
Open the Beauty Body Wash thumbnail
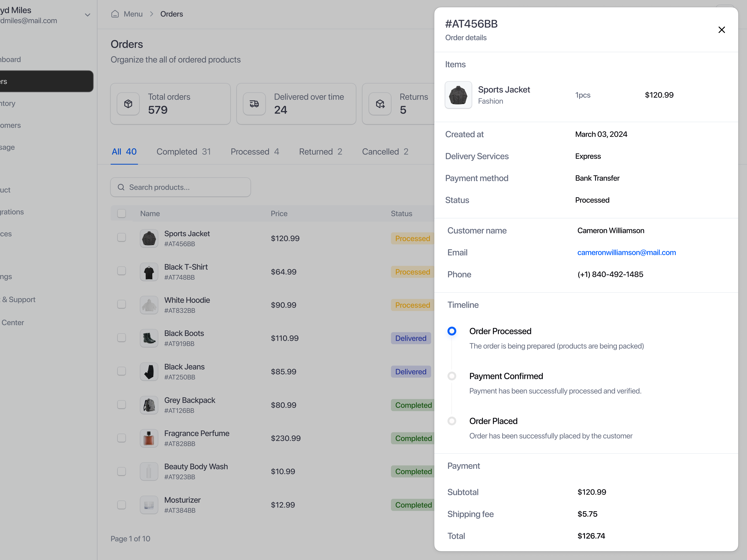(149, 472)
